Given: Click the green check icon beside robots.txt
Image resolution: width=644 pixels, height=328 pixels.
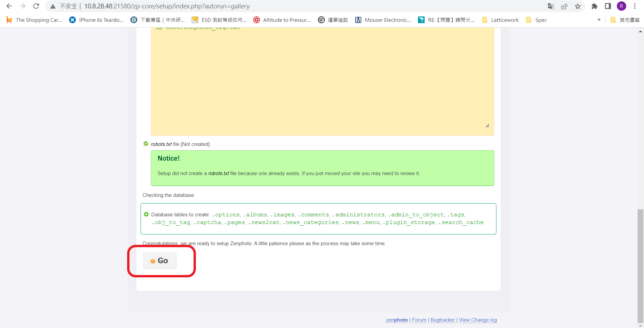Looking at the screenshot, I should [x=146, y=144].
